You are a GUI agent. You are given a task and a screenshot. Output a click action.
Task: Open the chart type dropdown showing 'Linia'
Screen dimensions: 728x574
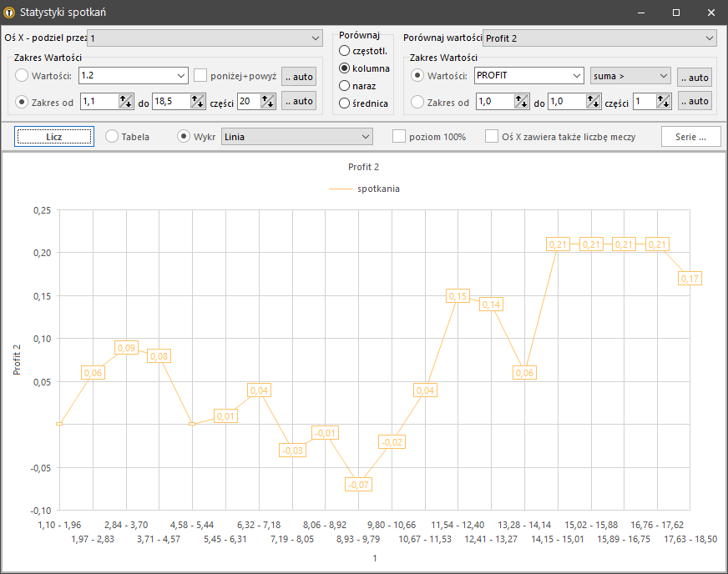point(296,136)
